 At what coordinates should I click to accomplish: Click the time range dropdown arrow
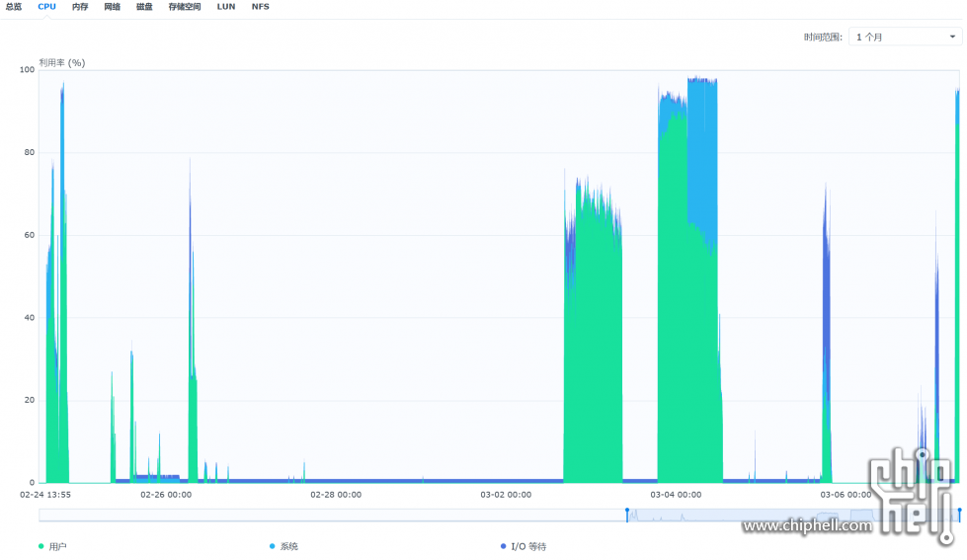pyautogui.click(x=952, y=37)
